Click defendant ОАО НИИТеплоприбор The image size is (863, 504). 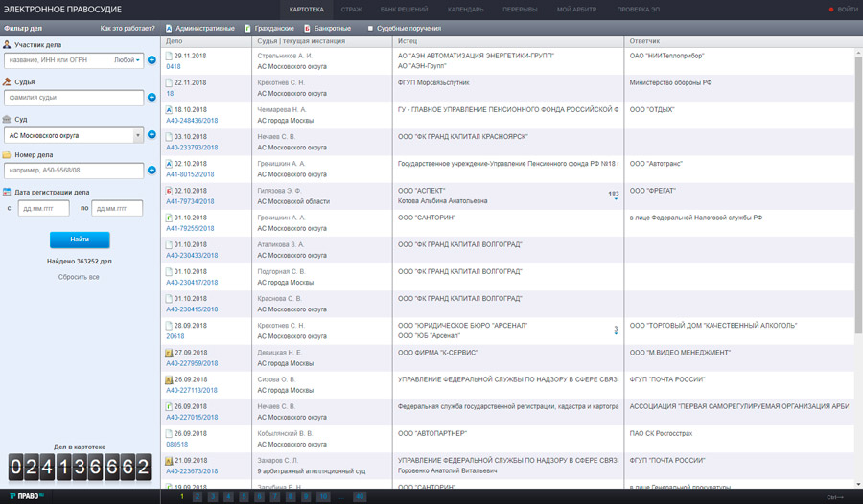pyautogui.click(x=666, y=56)
